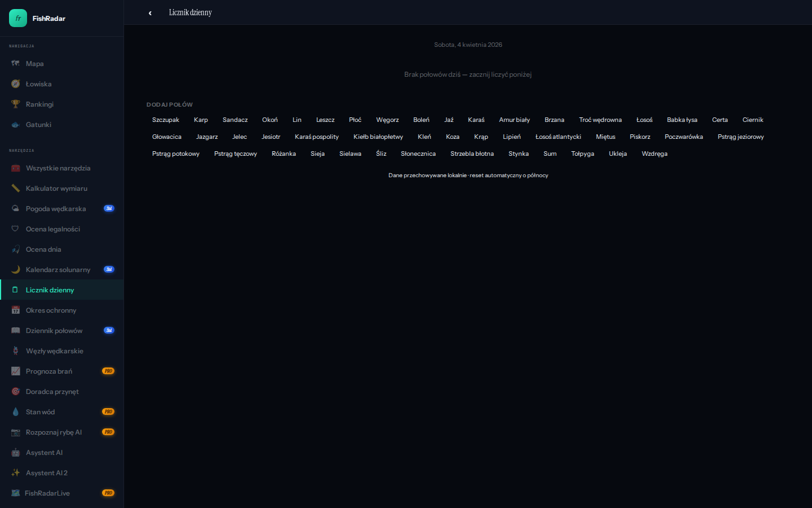Open Wszystkie narzędzia list

click(x=58, y=168)
